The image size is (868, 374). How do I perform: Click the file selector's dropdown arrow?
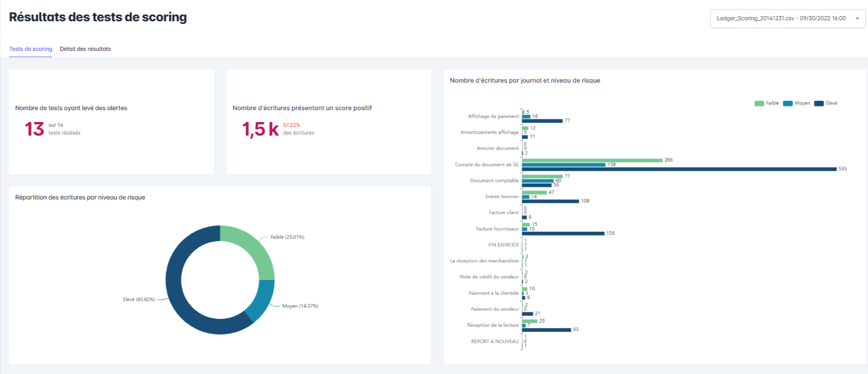click(857, 19)
